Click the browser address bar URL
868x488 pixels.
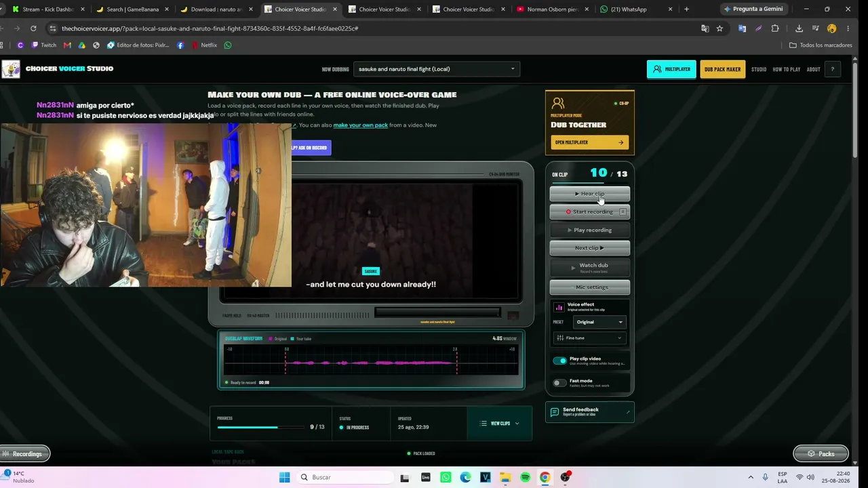[210, 28]
